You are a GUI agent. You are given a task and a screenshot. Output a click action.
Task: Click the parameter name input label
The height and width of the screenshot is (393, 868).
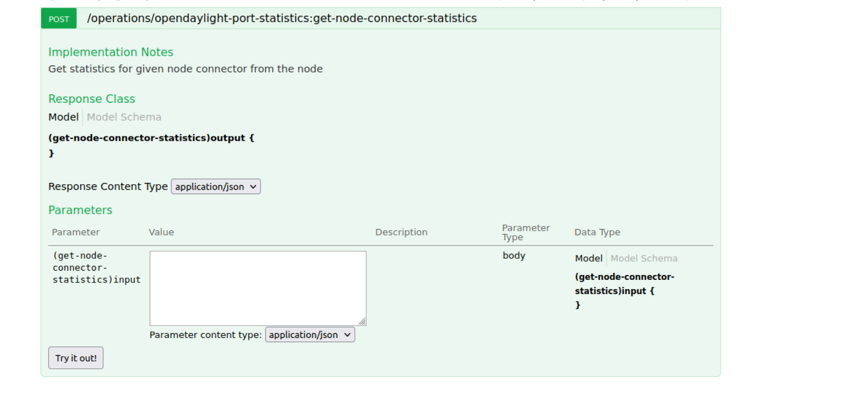pyautogui.click(x=96, y=268)
